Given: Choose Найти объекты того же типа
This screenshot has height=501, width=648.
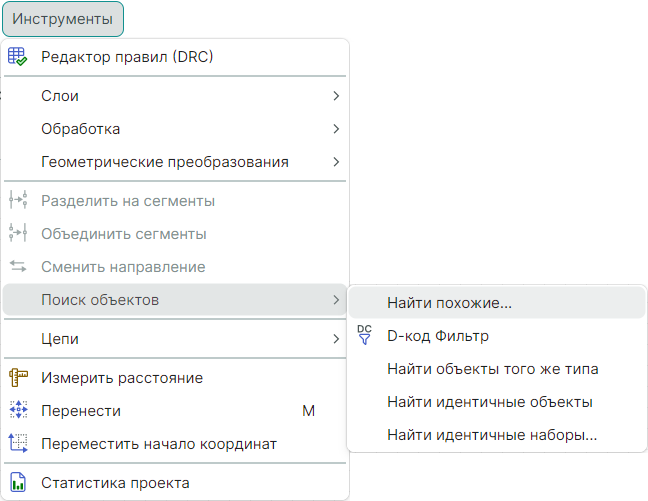Looking at the screenshot, I should 492,369.
